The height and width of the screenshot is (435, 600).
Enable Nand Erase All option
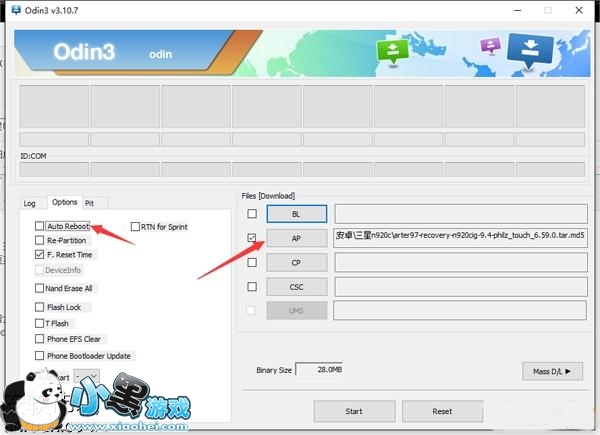pos(39,288)
